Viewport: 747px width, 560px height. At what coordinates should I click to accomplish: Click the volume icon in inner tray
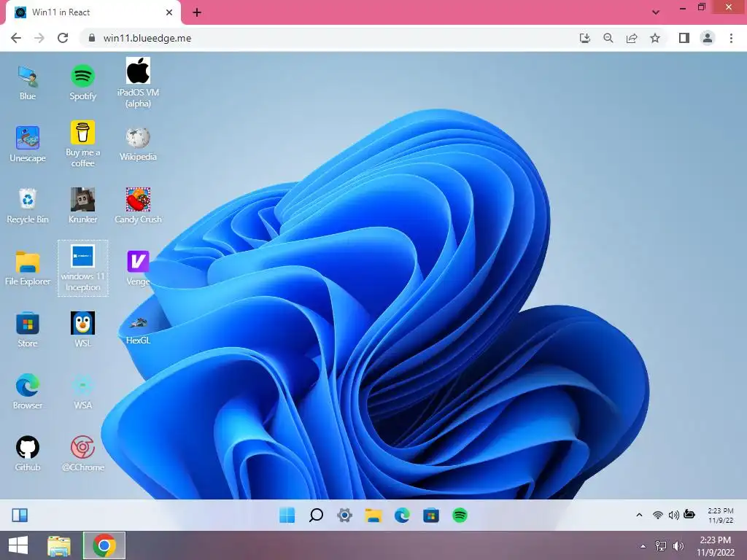tap(673, 515)
